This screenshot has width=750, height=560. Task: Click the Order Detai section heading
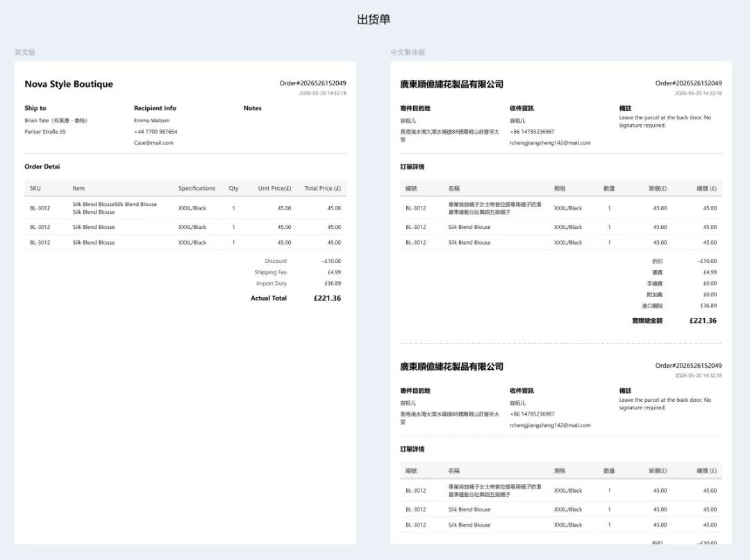[42, 167]
